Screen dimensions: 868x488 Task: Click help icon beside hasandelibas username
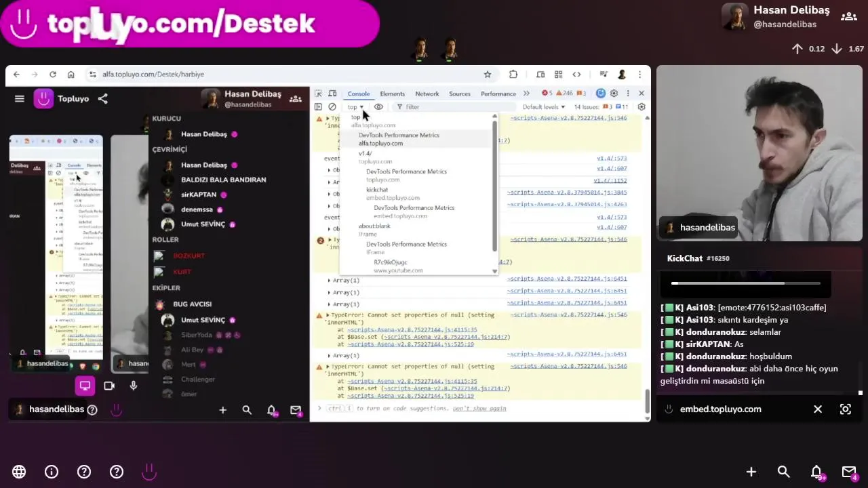point(92,409)
